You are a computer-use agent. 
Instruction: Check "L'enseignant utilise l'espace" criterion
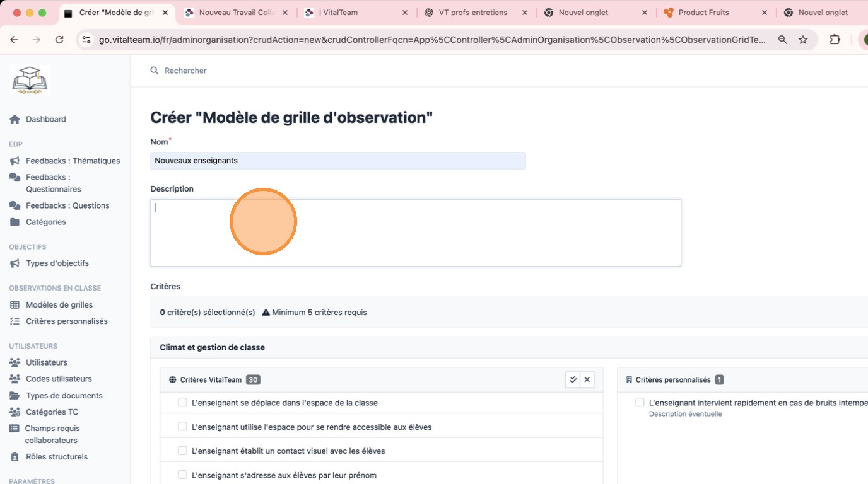point(182,427)
